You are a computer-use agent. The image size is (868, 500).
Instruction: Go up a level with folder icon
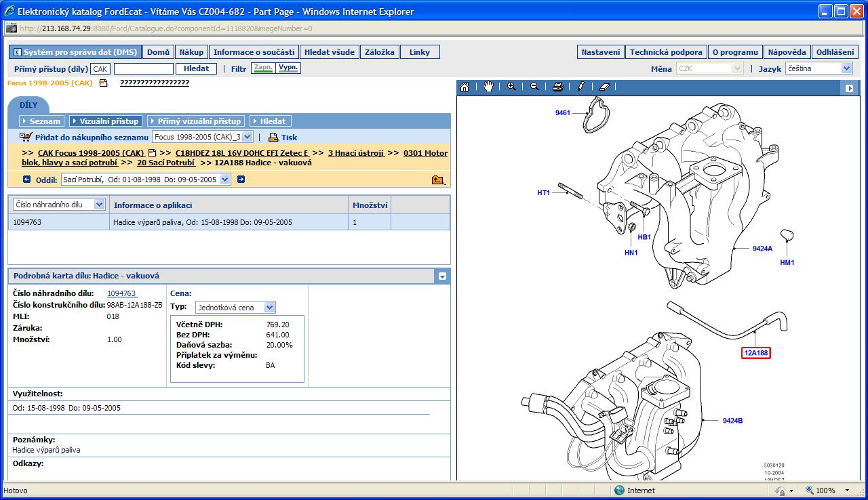click(x=437, y=180)
